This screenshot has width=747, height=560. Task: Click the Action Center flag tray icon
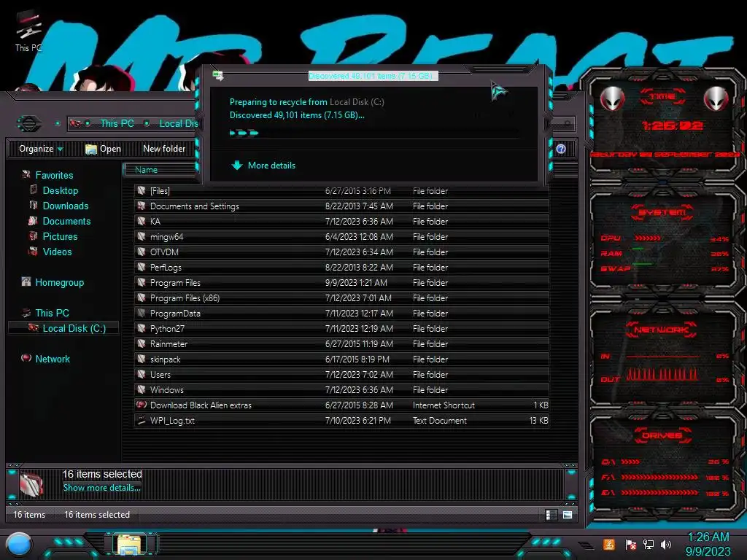click(x=630, y=545)
